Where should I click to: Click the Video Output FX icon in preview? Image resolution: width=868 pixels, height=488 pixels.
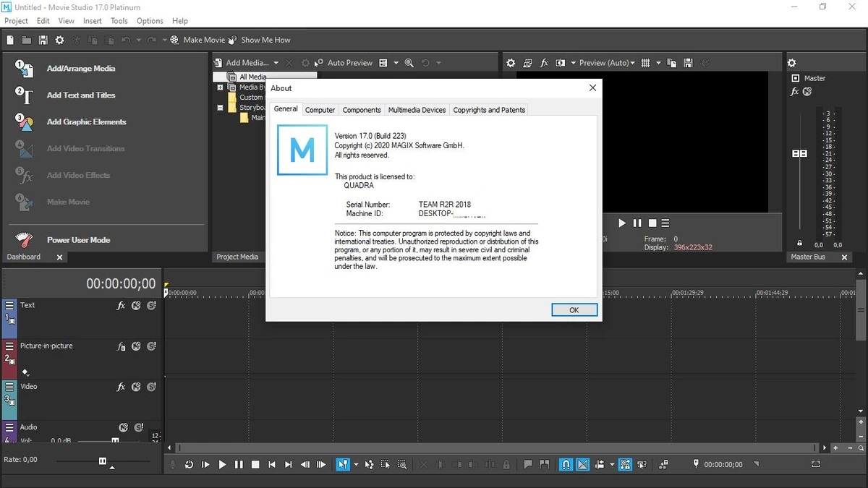(544, 63)
